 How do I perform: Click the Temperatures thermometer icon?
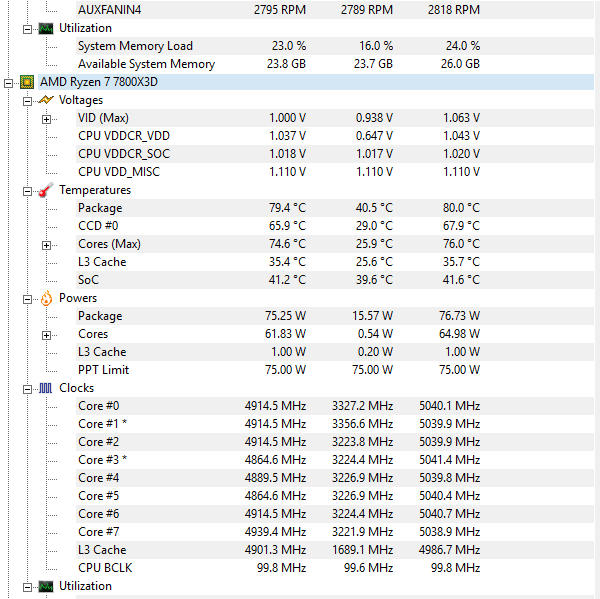pyautogui.click(x=46, y=190)
